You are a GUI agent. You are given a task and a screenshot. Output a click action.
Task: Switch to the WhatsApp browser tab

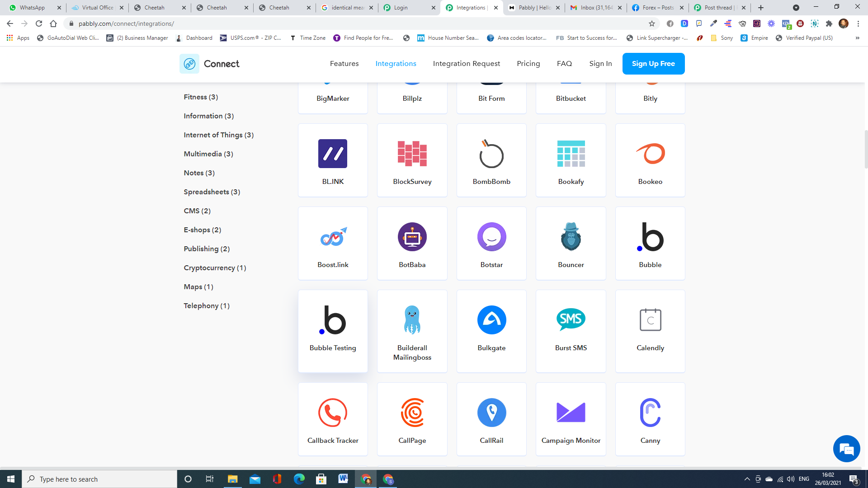click(33, 8)
